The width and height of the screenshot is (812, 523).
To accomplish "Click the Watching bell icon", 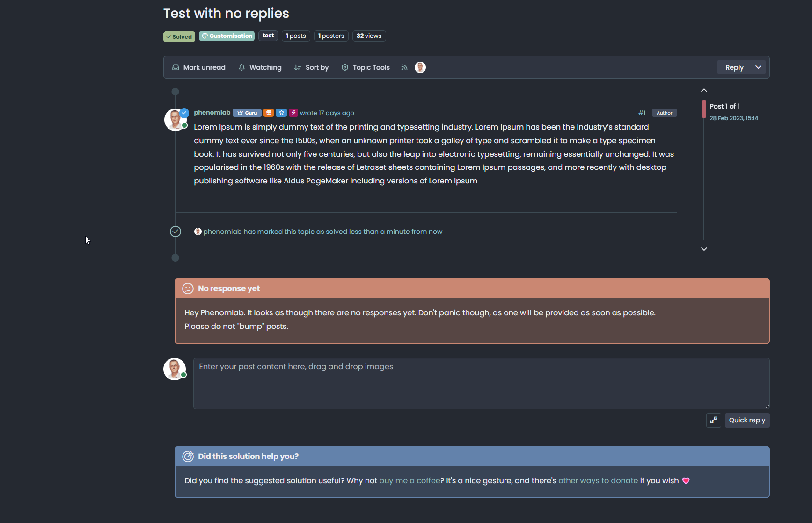I will (x=241, y=67).
